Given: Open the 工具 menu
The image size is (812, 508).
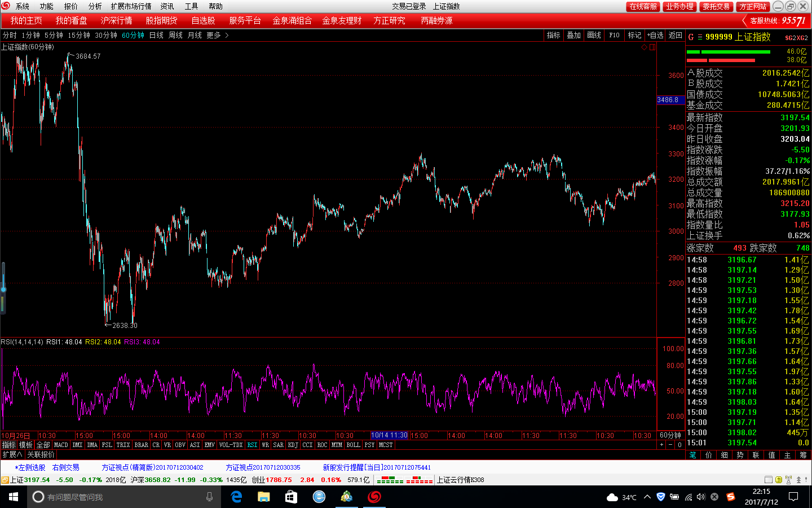Looking at the screenshot, I should [192, 6].
